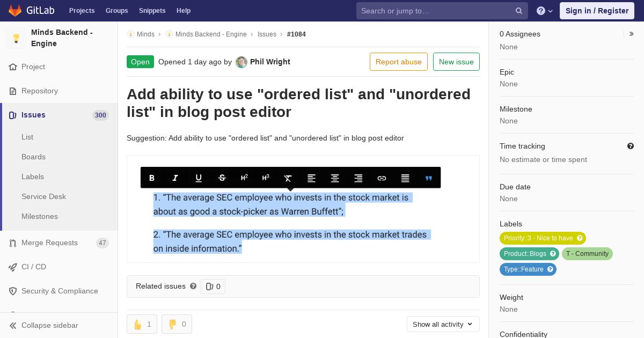
Task: Open the Show all activity dropdown
Action: click(x=443, y=324)
